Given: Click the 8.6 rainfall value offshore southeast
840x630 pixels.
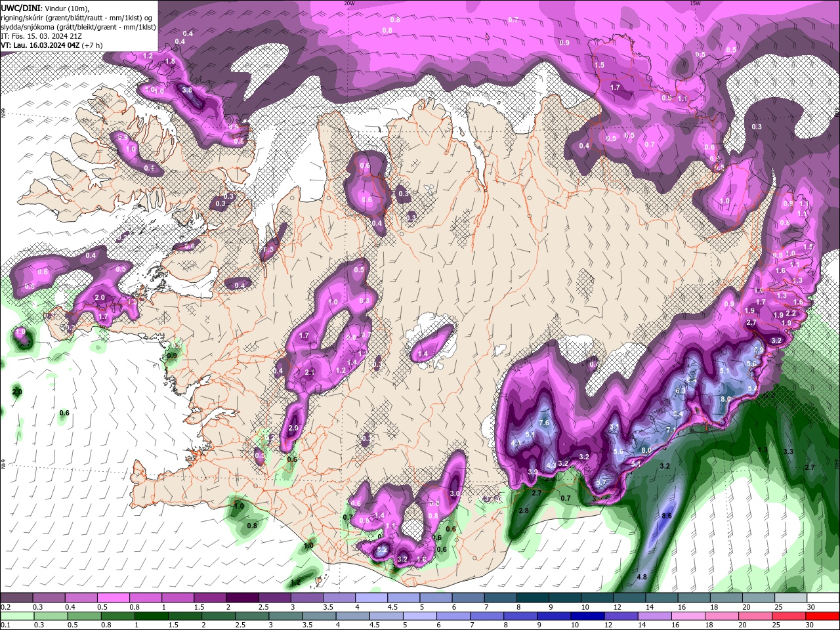Looking at the screenshot, I should point(667,516).
